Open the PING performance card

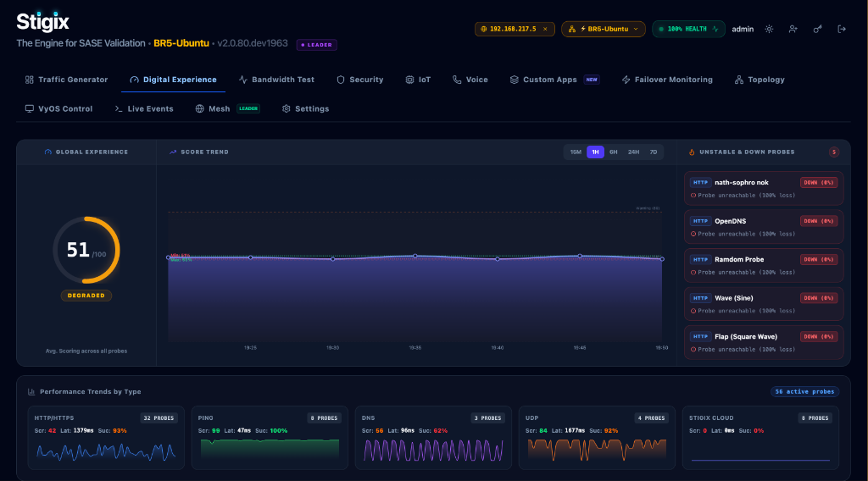point(270,438)
